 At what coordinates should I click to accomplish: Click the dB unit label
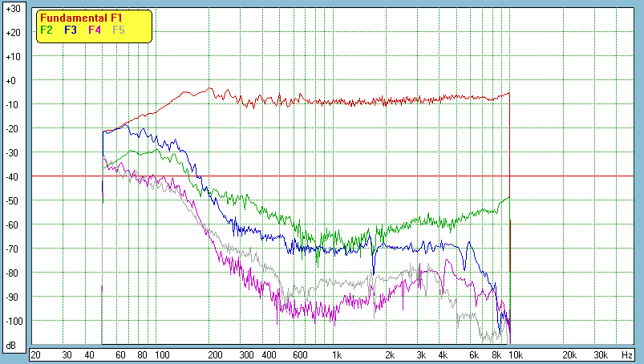tap(12, 346)
